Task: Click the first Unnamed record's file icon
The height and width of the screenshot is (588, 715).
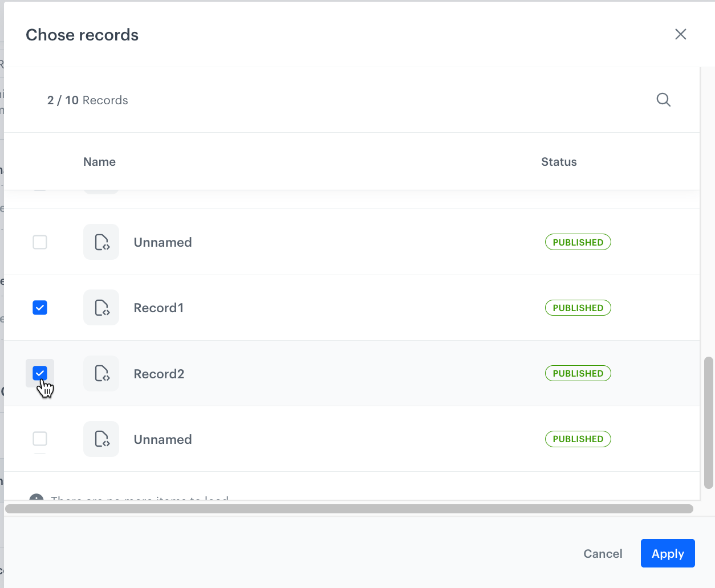Action: click(101, 242)
